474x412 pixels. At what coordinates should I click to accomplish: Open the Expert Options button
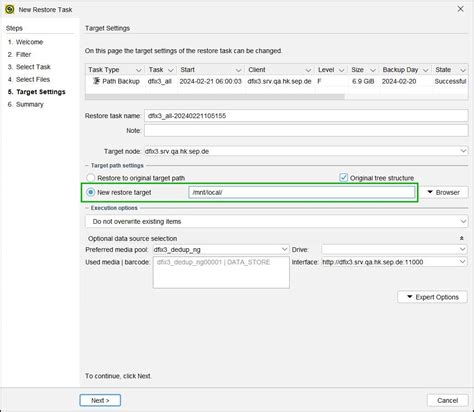click(432, 297)
